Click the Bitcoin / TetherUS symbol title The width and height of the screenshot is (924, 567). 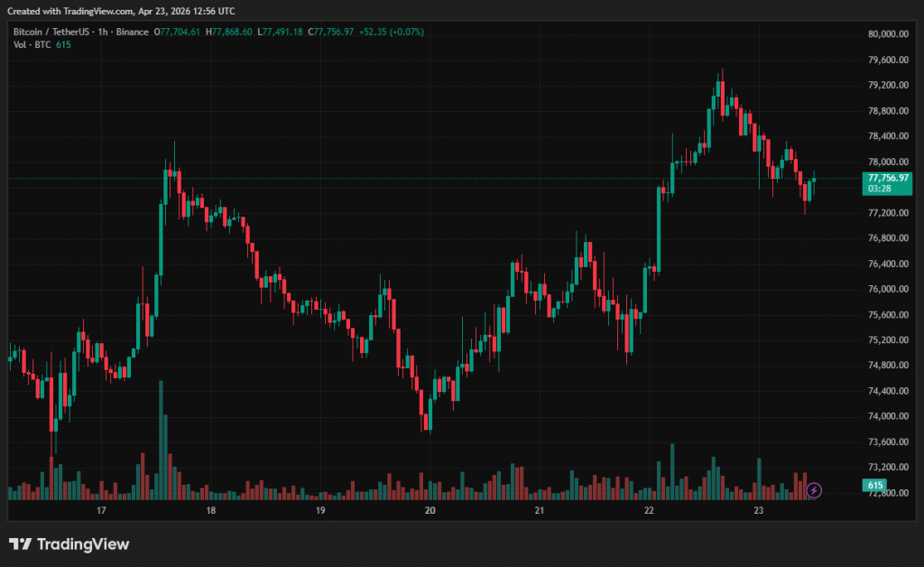56,32
